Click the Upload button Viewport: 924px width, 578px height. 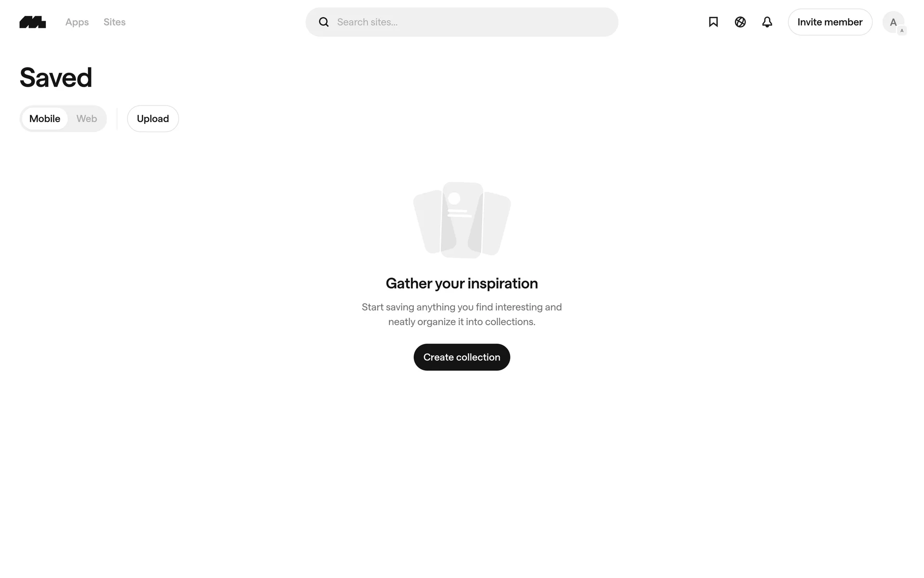point(153,118)
